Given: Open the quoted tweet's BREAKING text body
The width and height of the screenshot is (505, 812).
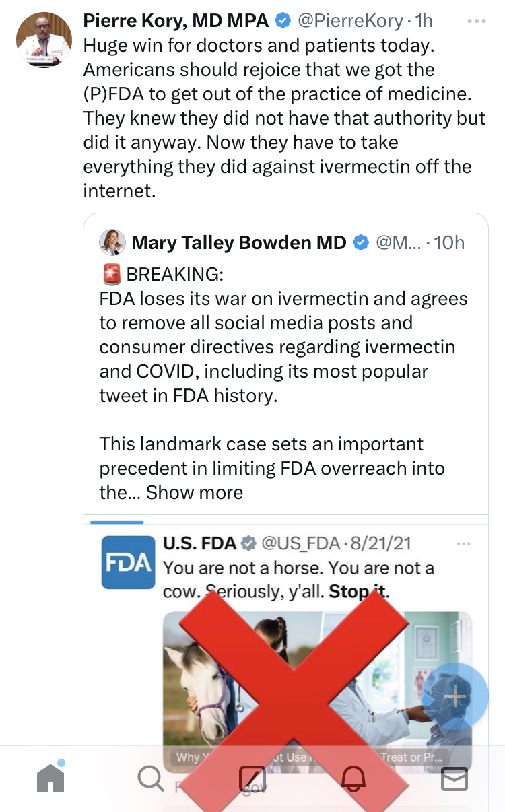Looking at the screenshot, I should 283,335.
